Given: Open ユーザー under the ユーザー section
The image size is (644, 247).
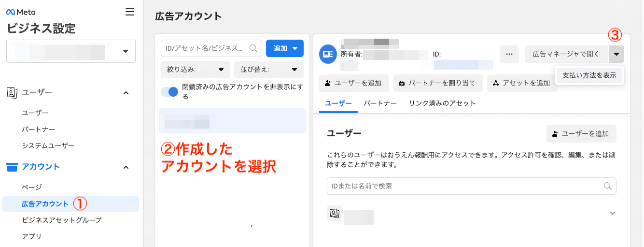Looking at the screenshot, I should (35, 113).
